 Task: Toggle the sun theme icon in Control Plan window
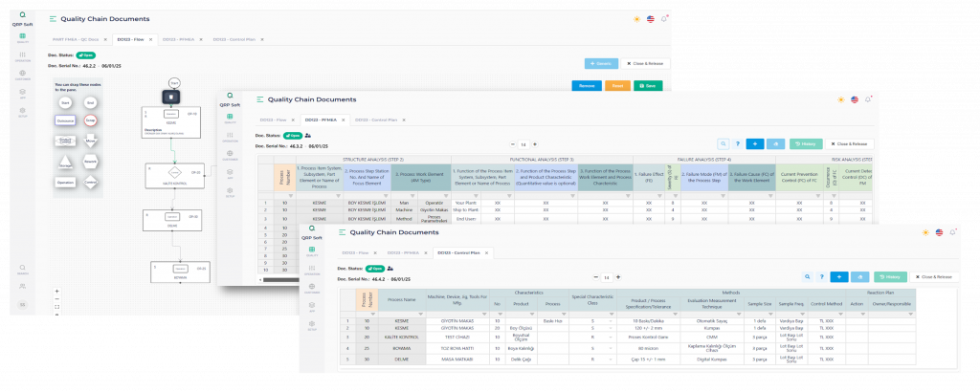924,231
